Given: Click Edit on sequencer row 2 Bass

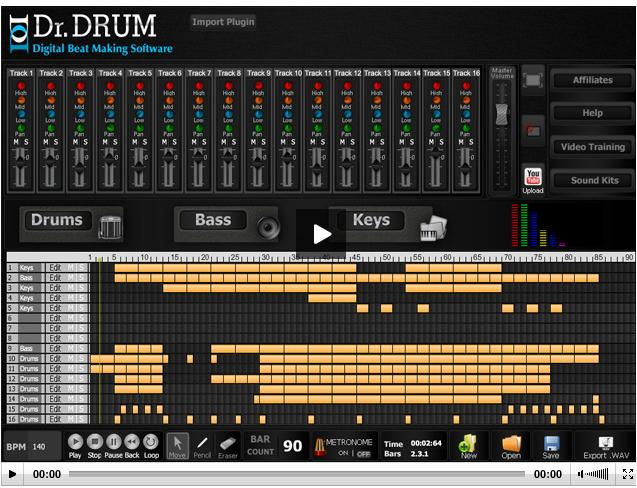Looking at the screenshot, I should 56,278.
